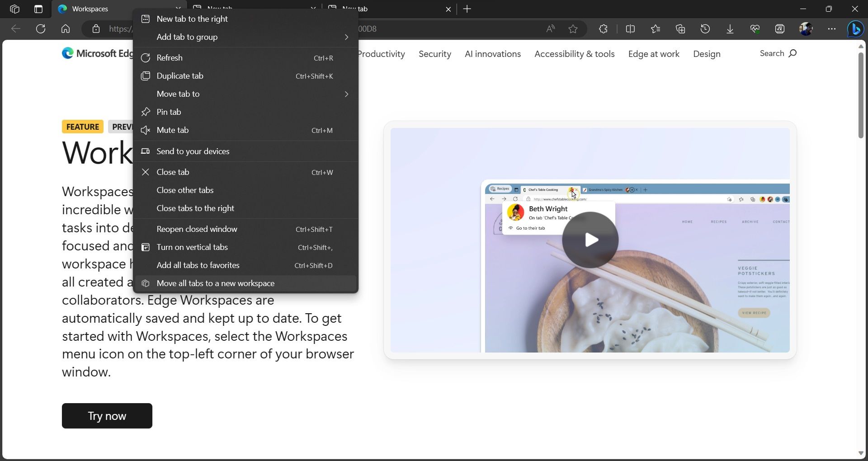Expand the Add tab to group submenu

tap(187, 37)
